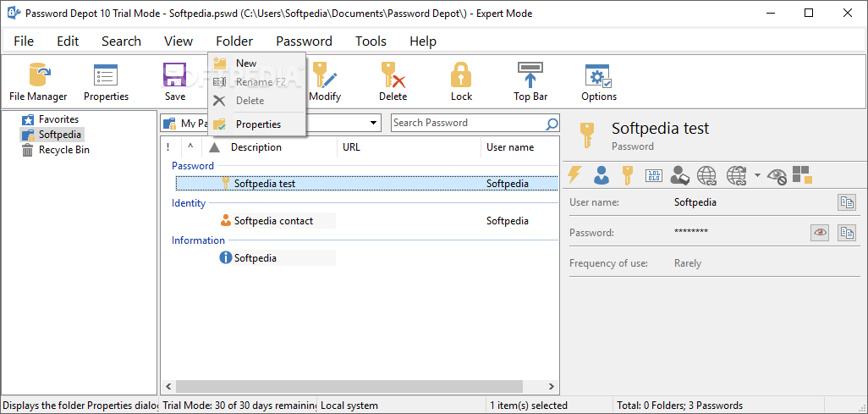Click the Favorites star folder icon

[x=28, y=119]
